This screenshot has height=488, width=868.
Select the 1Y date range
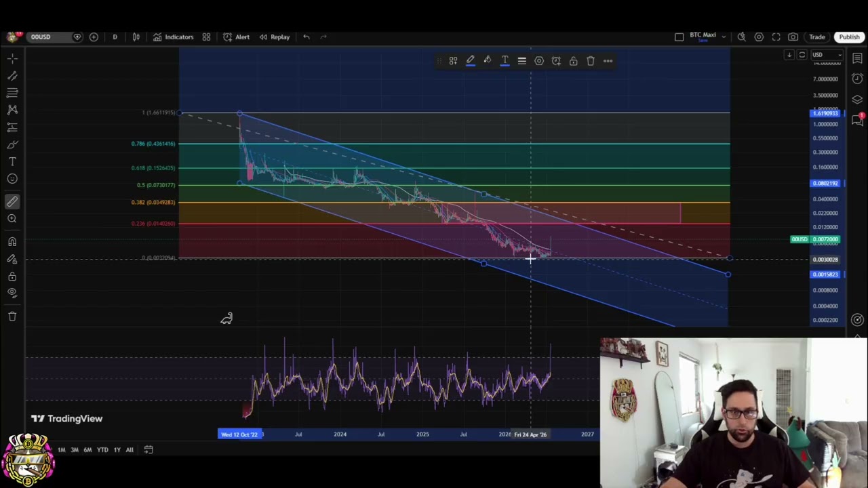117,449
